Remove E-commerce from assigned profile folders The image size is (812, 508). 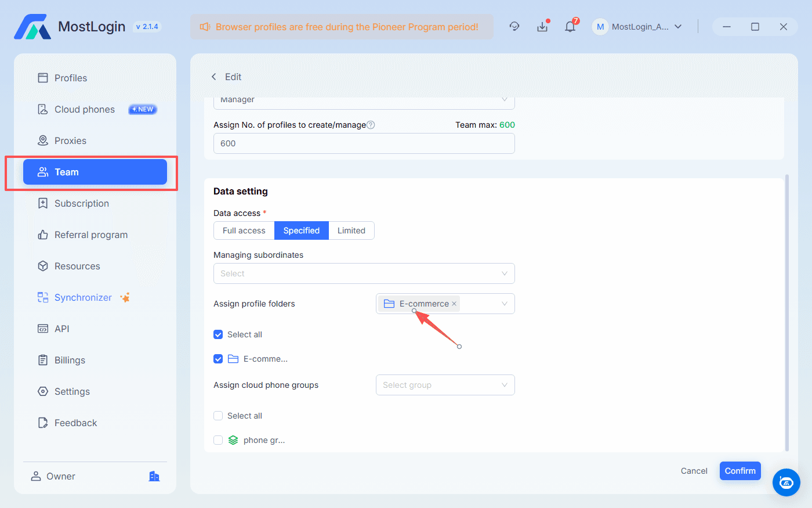(x=454, y=303)
